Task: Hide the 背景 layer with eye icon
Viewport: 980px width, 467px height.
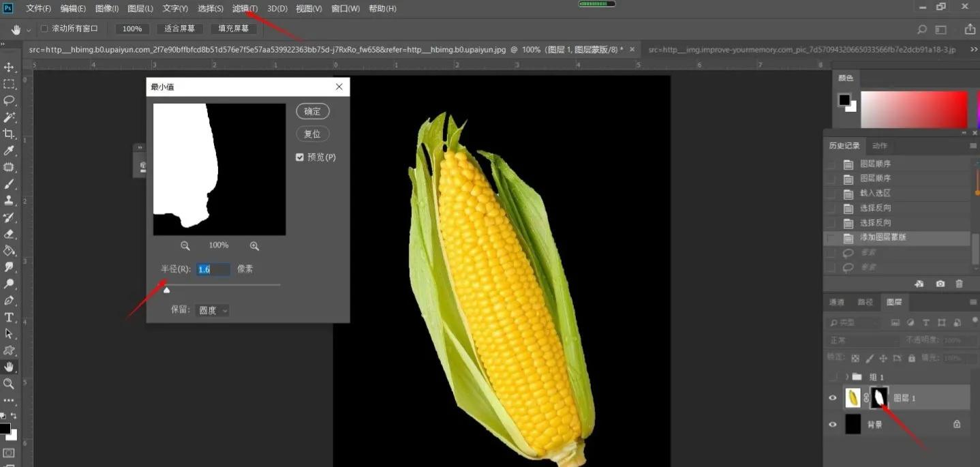Action: click(832, 424)
